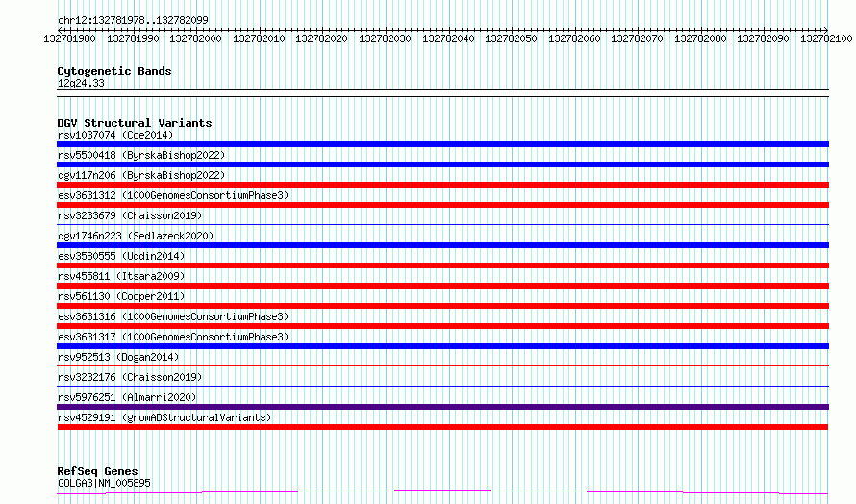Click the blue bar under dgv1746n223

(442, 245)
